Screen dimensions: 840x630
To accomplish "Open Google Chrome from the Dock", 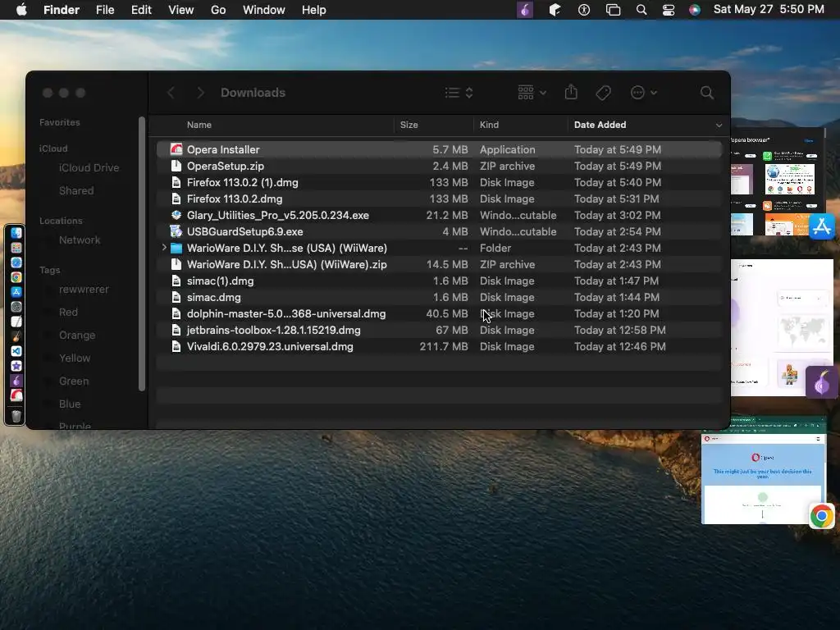I will [16, 277].
